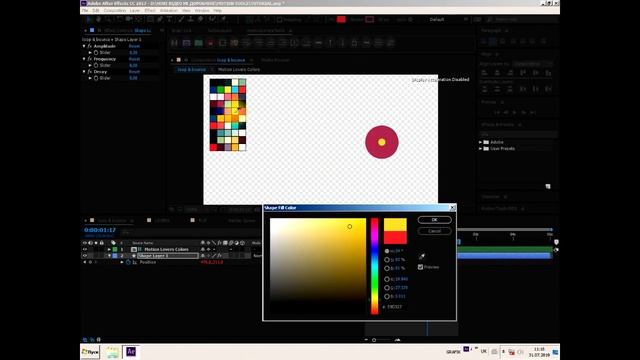This screenshot has height=360, width=640.
Task: Select the Brush tool
Action: click(181, 19)
